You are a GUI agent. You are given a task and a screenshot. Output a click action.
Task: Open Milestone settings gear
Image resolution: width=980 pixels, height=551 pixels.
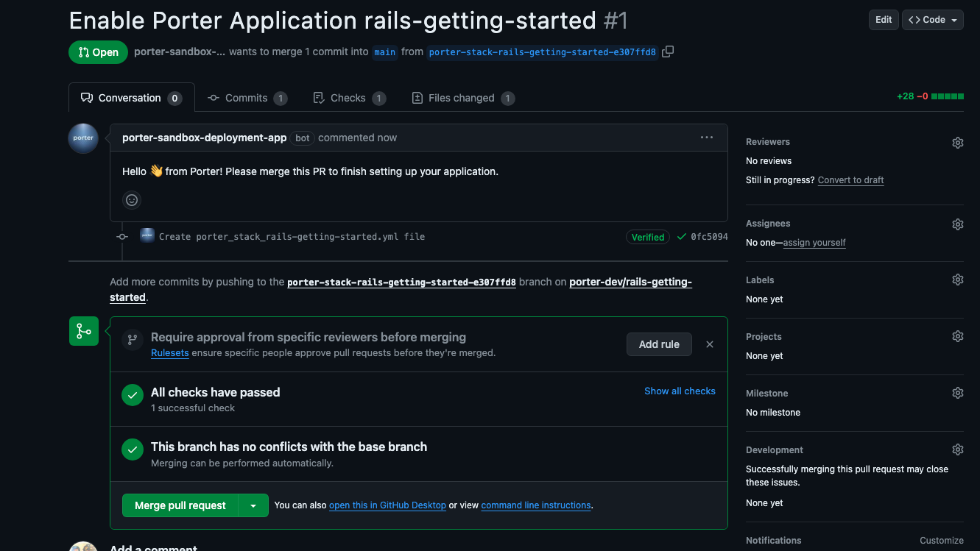tap(957, 393)
